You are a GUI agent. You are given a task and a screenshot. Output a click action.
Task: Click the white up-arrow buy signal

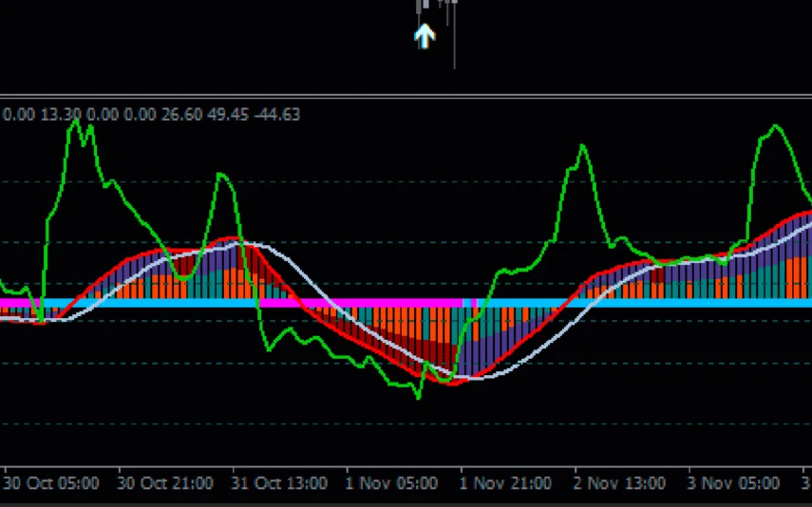click(425, 37)
